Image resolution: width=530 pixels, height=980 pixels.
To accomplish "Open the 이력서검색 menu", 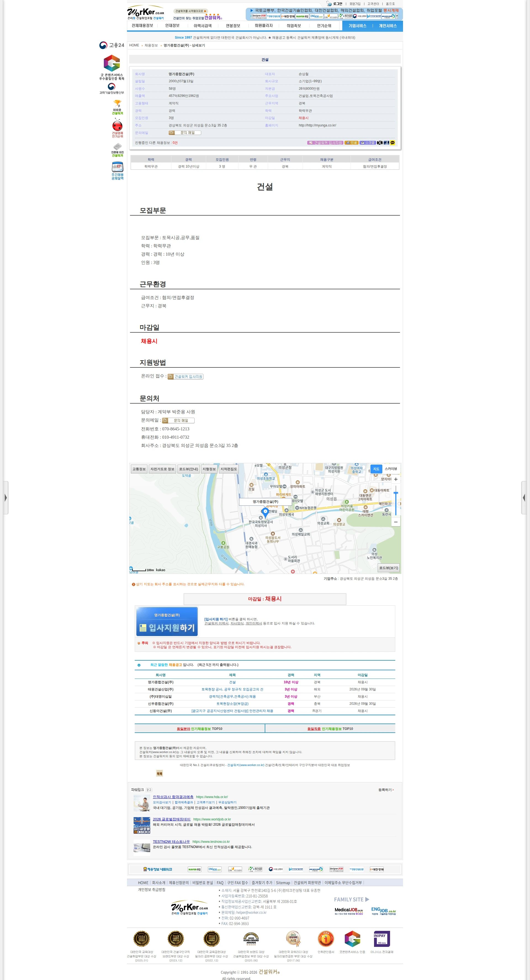I will coord(202,25).
